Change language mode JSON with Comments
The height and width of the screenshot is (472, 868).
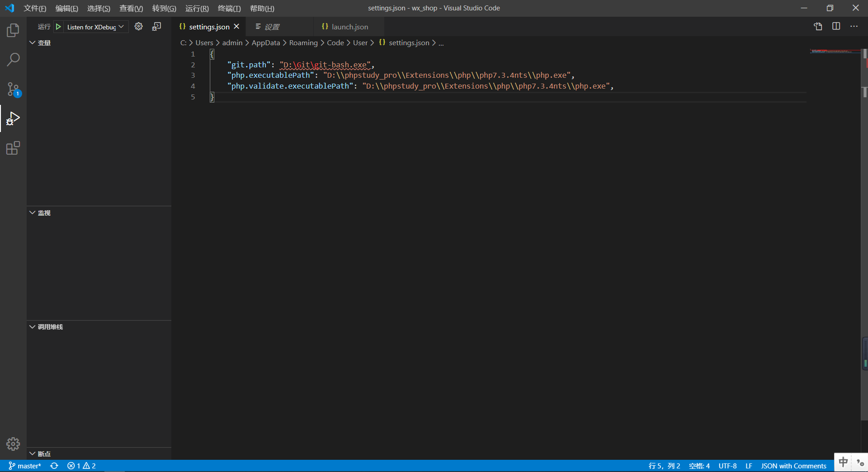click(x=793, y=466)
